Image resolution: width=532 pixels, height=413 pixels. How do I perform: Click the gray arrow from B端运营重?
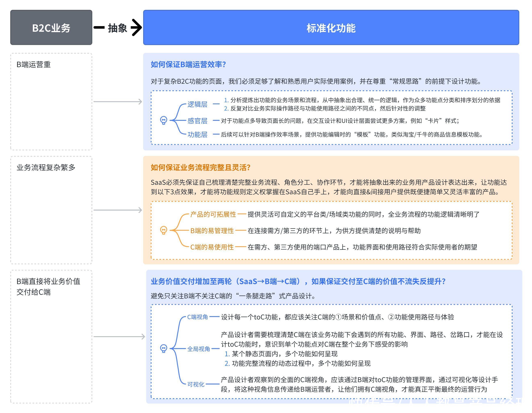coord(118,101)
